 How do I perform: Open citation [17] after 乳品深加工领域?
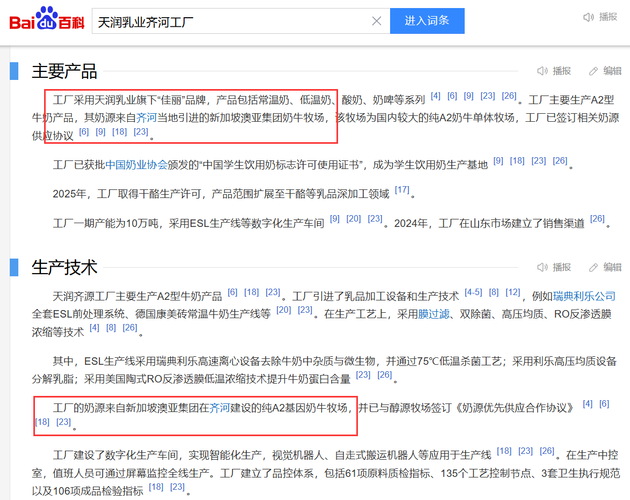(x=402, y=190)
